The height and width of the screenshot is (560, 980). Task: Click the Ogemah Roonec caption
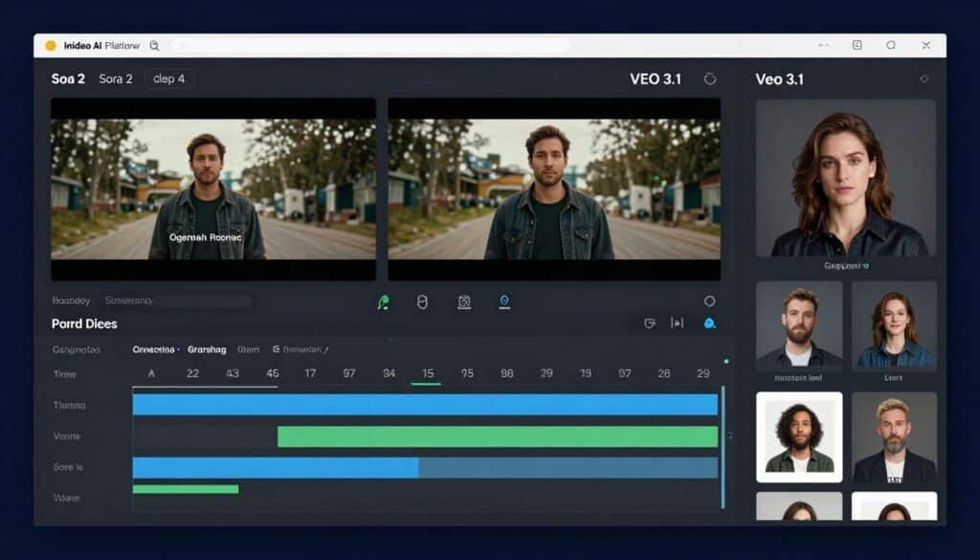click(205, 237)
